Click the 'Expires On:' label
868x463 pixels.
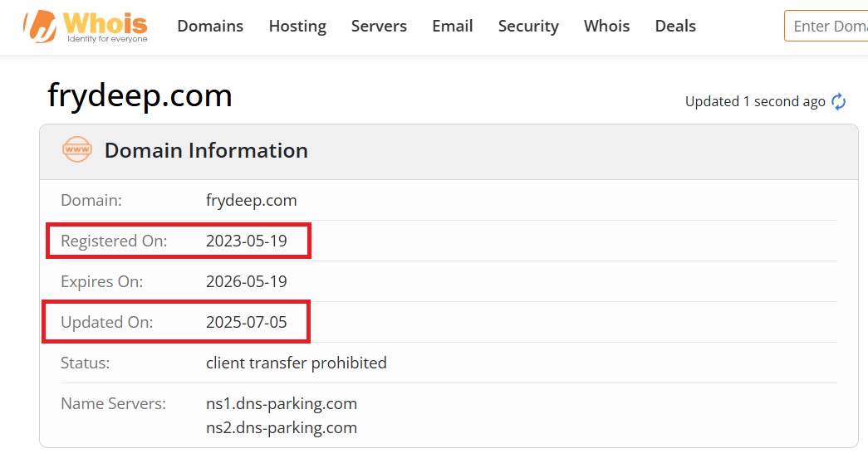coord(102,281)
